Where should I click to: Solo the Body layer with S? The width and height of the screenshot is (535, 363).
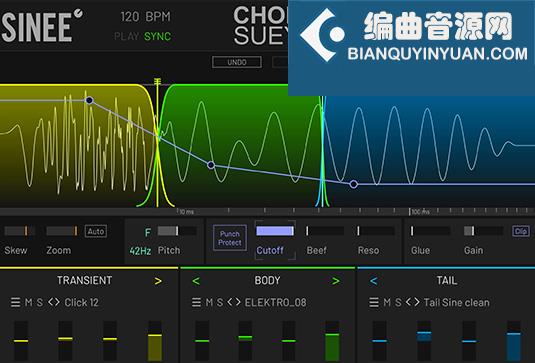pos(220,302)
